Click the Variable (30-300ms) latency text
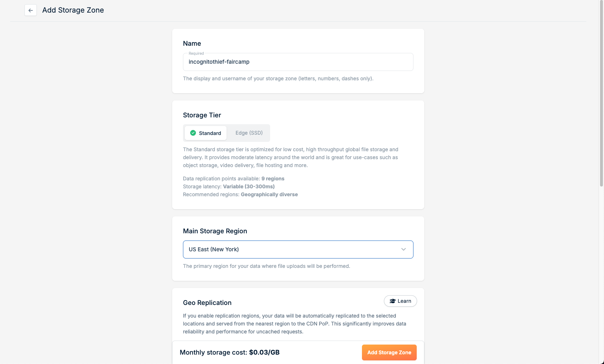604x364 pixels. (249, 187)
